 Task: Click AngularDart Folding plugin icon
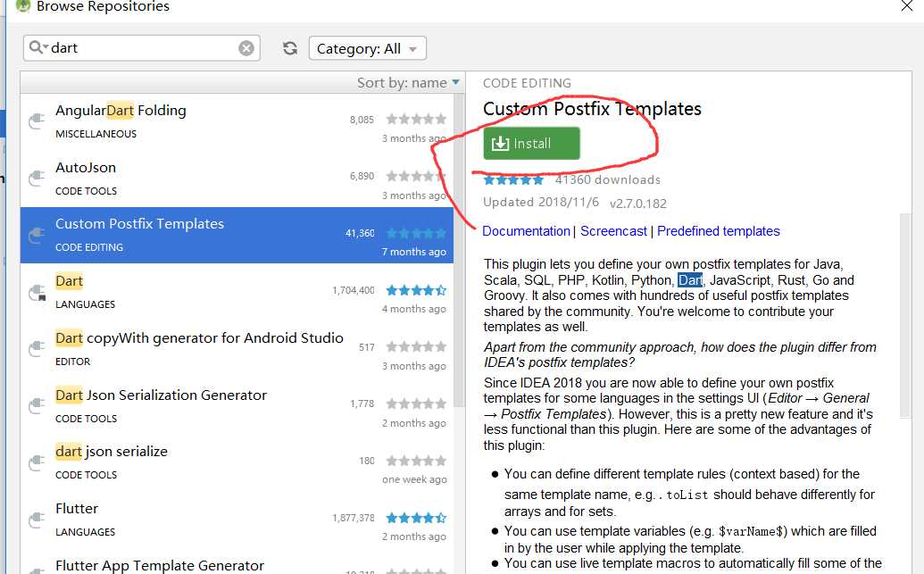point(37,121)
